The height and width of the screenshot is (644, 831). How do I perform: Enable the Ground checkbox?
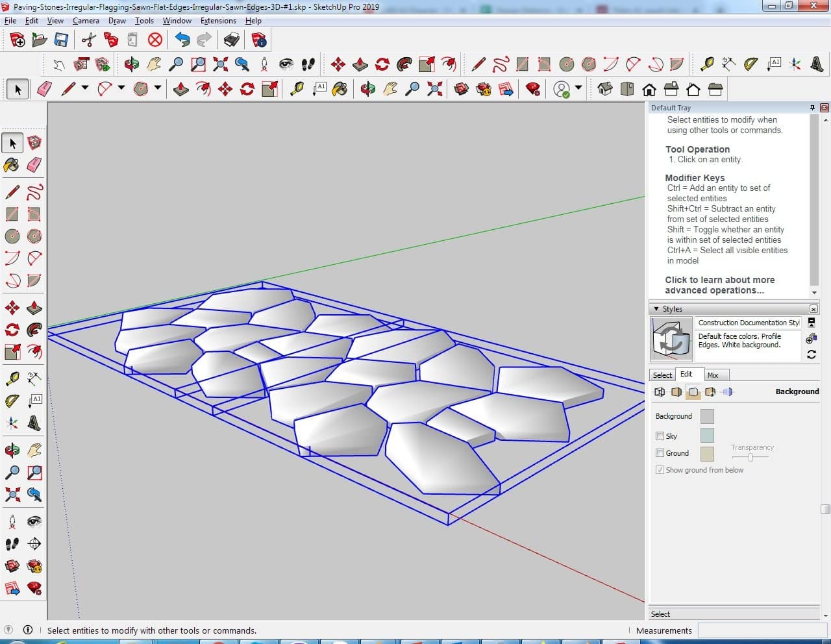[660, 453]
